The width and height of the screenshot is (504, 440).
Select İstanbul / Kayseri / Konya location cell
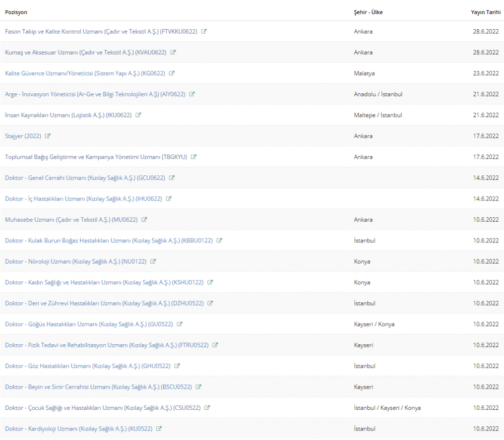387,408
